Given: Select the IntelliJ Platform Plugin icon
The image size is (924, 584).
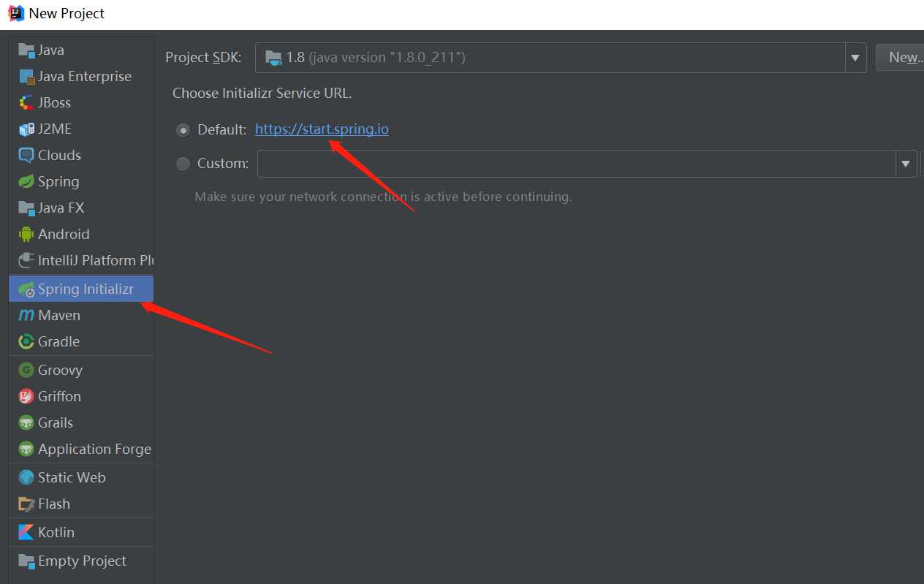Looking at the screenshot, I should tap(26, 261).
